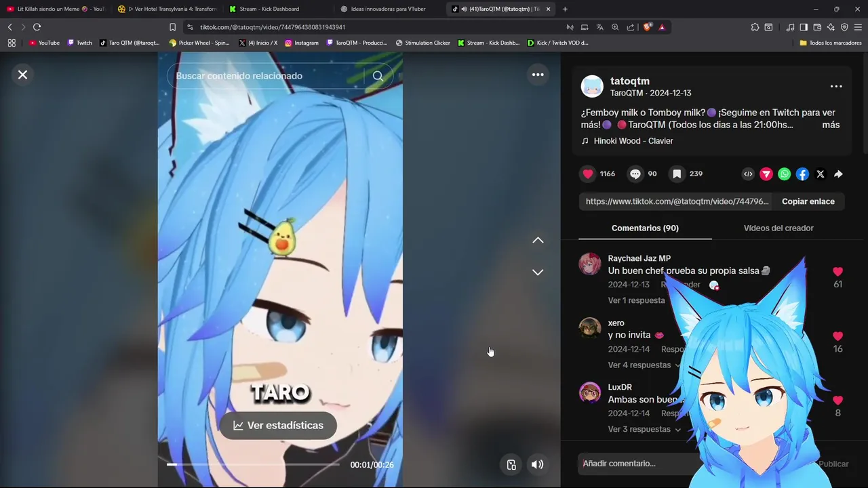Viewport: 868px width, 488px height.
Task: Expand 'Ver 3 respuestas' under LuxDR's comment
Action: point(644,429)
